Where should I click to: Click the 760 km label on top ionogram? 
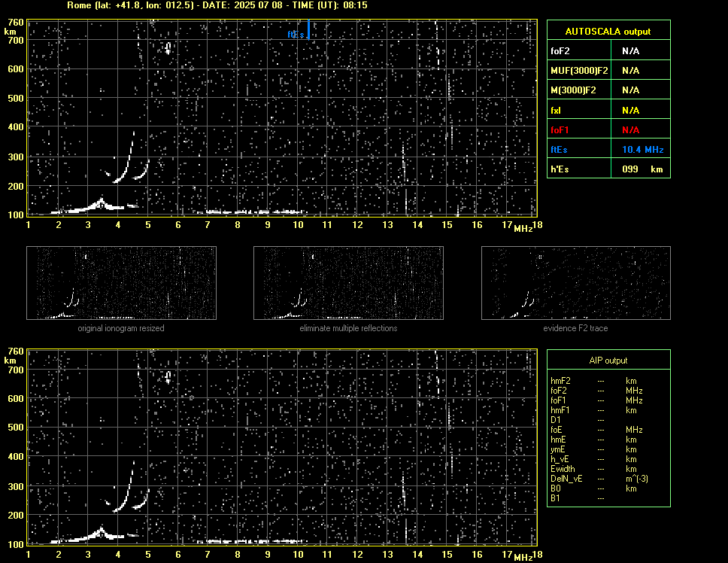pyautogui.click(x=15, y=23)
